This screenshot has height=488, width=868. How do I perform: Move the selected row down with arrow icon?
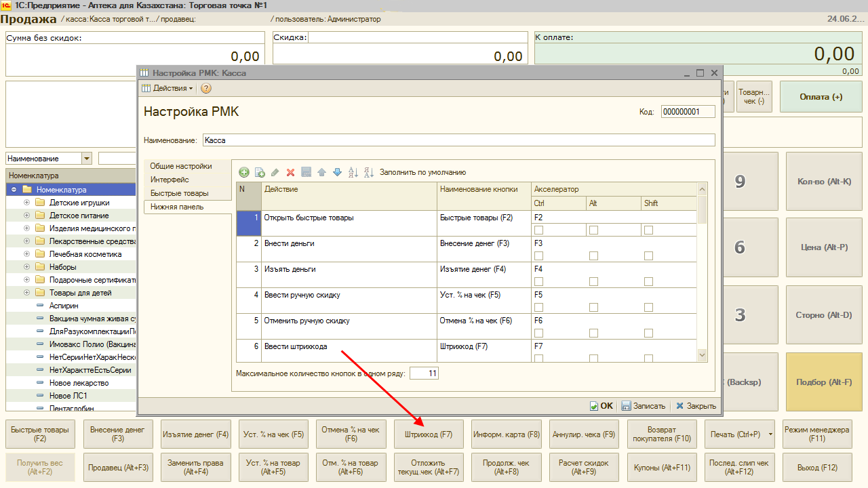(337, 173)
